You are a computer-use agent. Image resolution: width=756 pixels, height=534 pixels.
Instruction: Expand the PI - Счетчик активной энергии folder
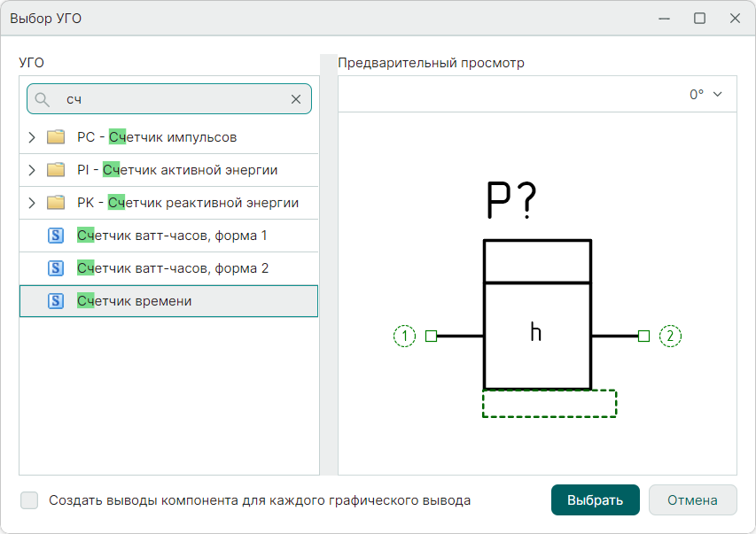click(32, 170)
